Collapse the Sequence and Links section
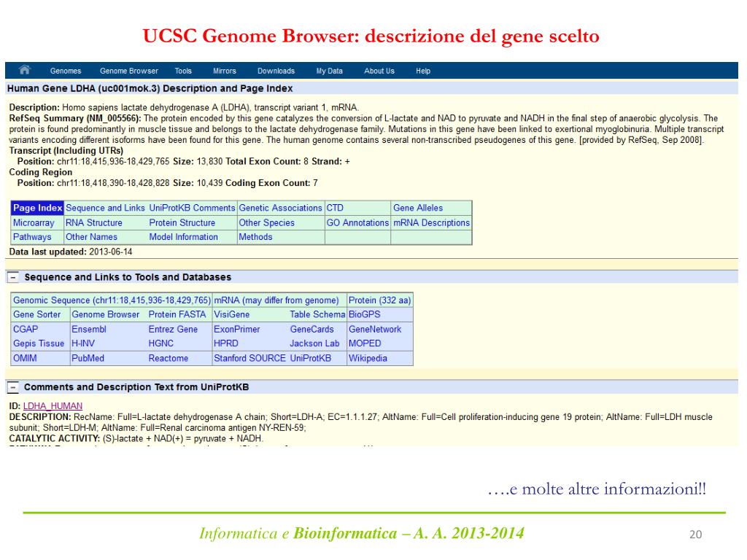This screenshot has width=747, height=560. [x=13, y=277]
